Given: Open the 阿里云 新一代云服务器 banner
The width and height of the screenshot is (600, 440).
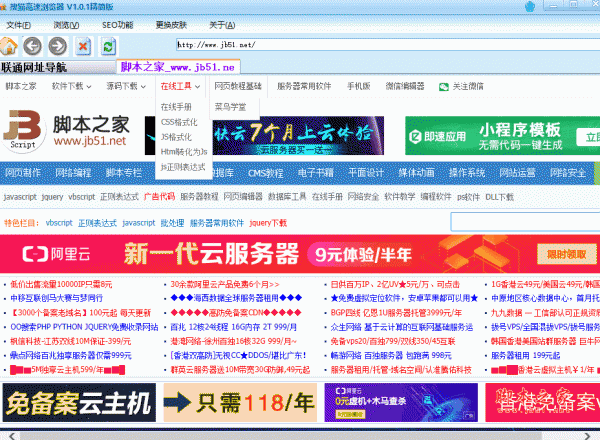Looking at the screenshot, I should [300, 254].
